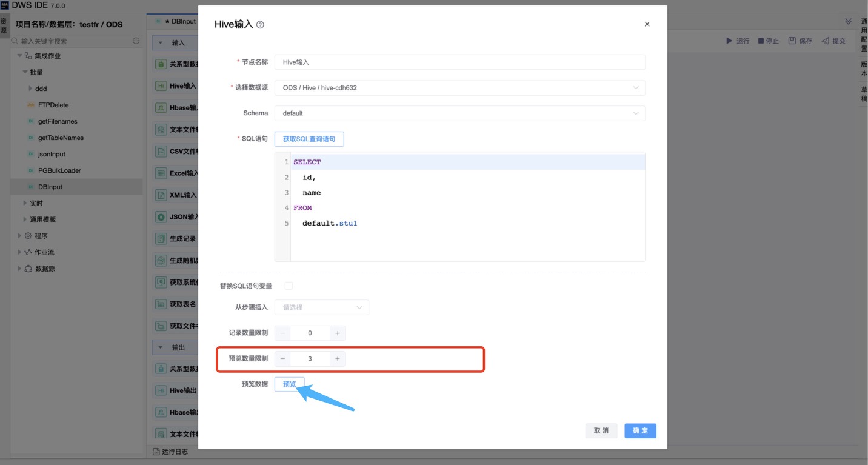Decrease 预览数量限制 with the minus button
868x465 pixels.
pyautogui.click(x=282, y=359)
